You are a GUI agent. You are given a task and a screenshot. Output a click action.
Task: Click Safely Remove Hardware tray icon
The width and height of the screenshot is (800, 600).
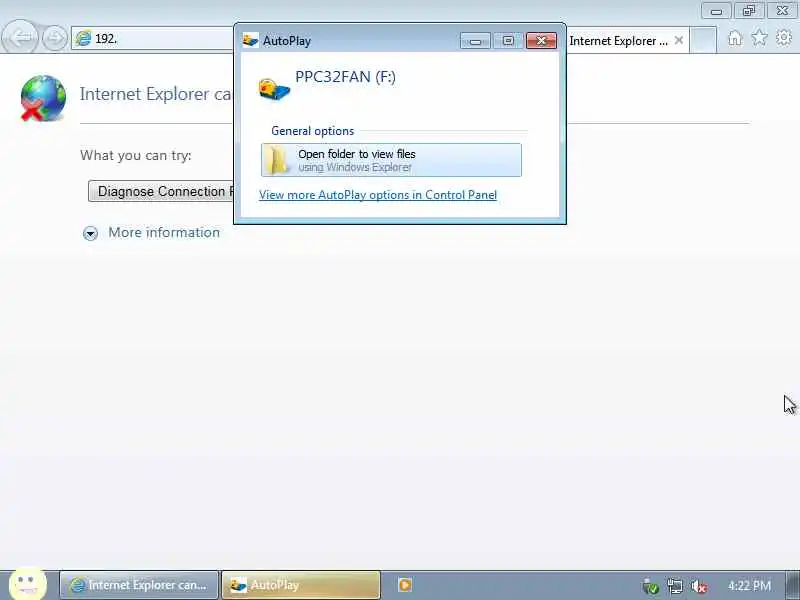[x=651, y=587]
